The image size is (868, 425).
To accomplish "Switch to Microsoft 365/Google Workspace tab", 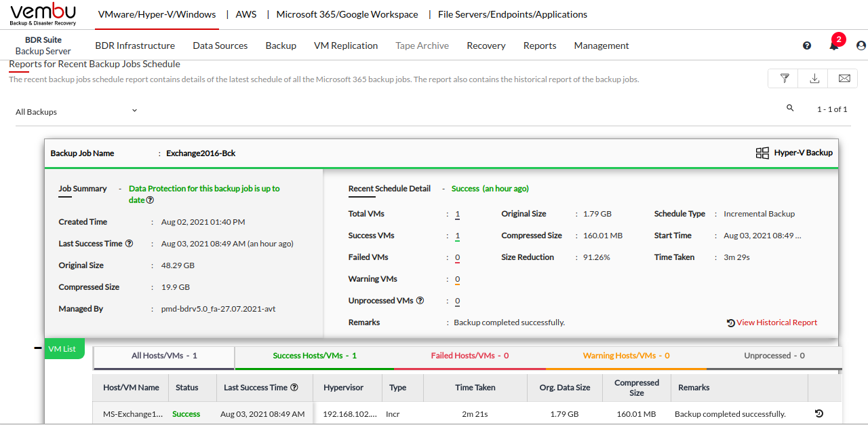I will click(347, 14).
